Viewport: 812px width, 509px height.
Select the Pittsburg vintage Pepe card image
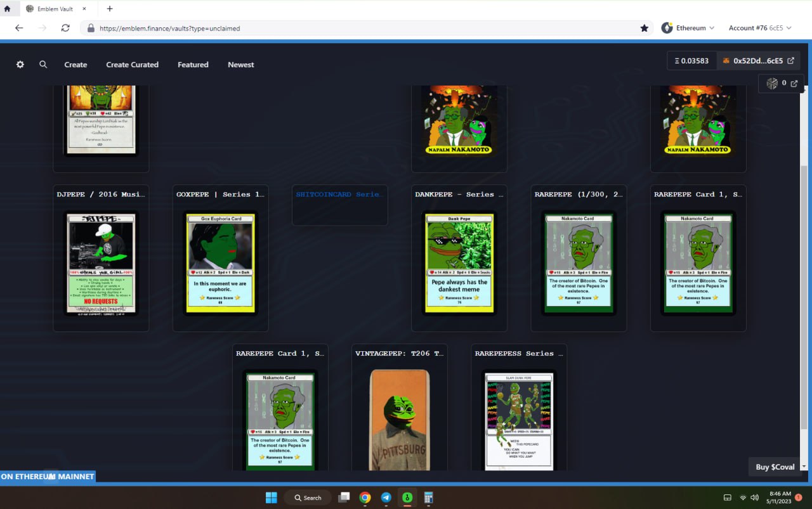(400, 420)
